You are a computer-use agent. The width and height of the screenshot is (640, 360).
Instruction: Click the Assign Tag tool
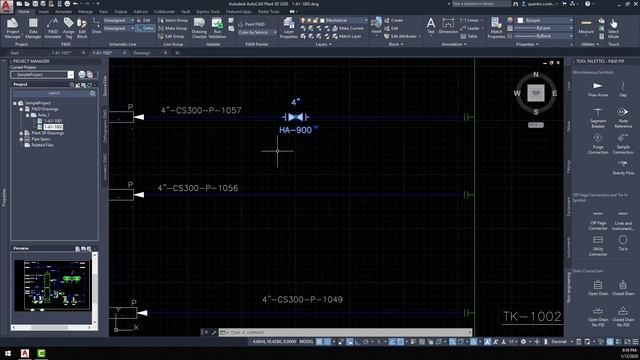69,28
